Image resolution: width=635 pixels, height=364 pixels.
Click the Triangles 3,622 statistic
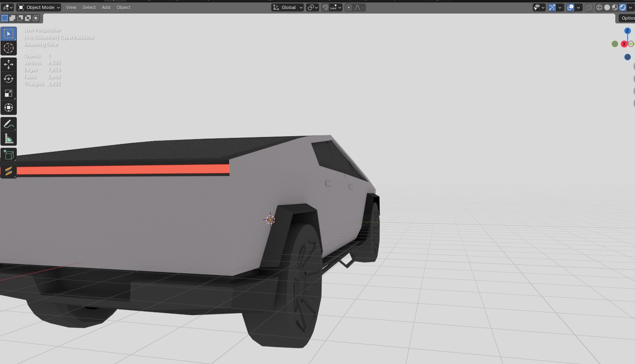tap(42, 84)
